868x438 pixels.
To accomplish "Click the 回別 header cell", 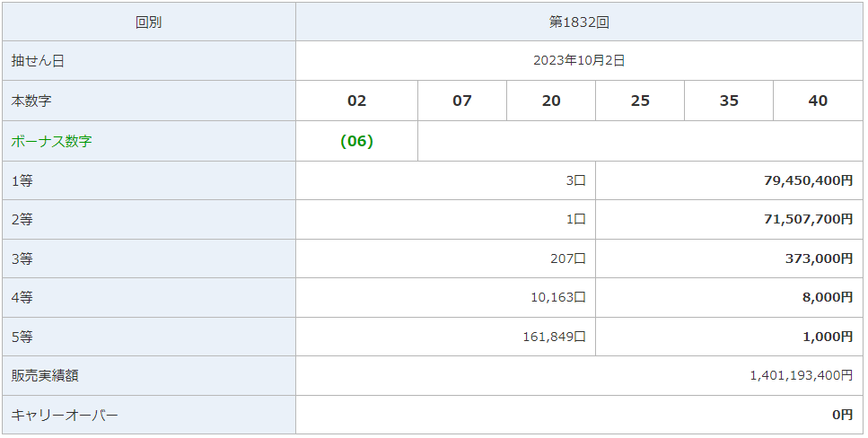I will [149, 22].
